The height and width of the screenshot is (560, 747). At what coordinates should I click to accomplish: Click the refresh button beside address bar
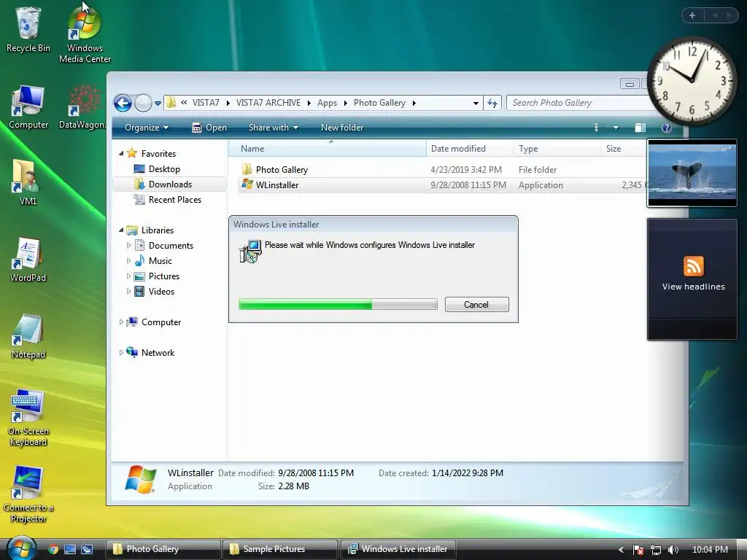[492, 103]
